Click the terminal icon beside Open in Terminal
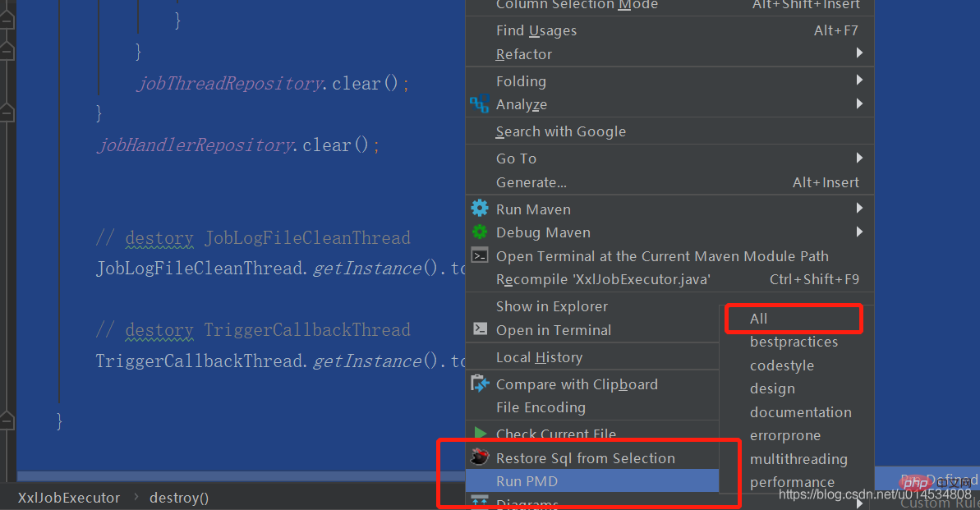The image size is (980, 510). (480, 329)
